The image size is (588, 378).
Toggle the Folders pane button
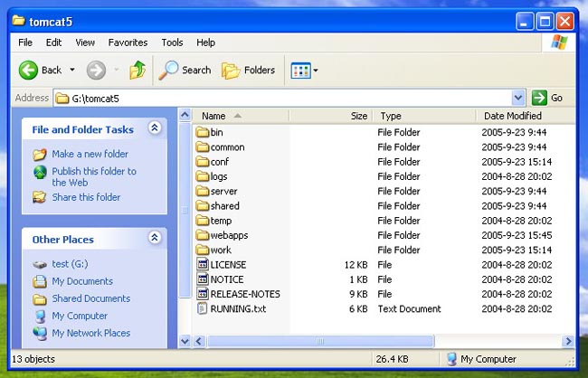click(x=232, y=70)
